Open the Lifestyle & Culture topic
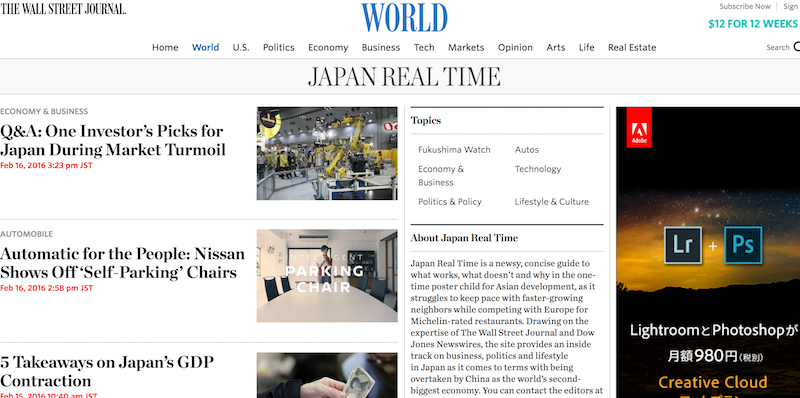The image size is (800, 398). pos(552,202)
